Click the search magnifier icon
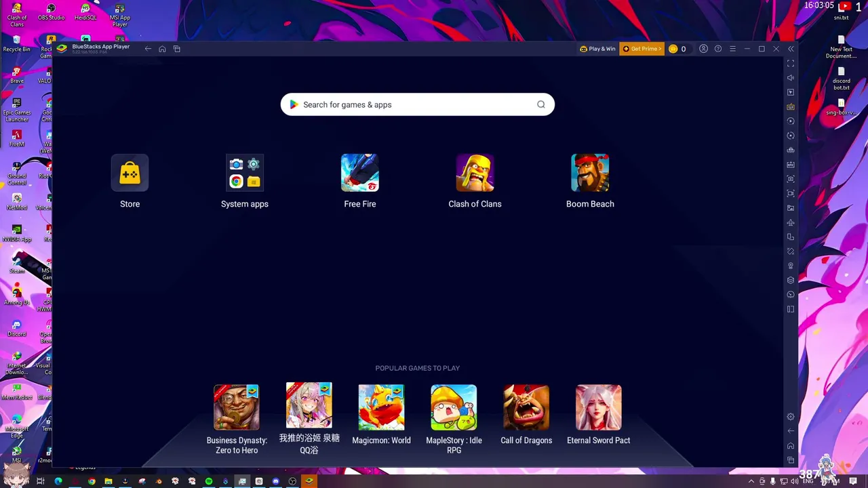868x488 pixels. click(x=541, y=104)
